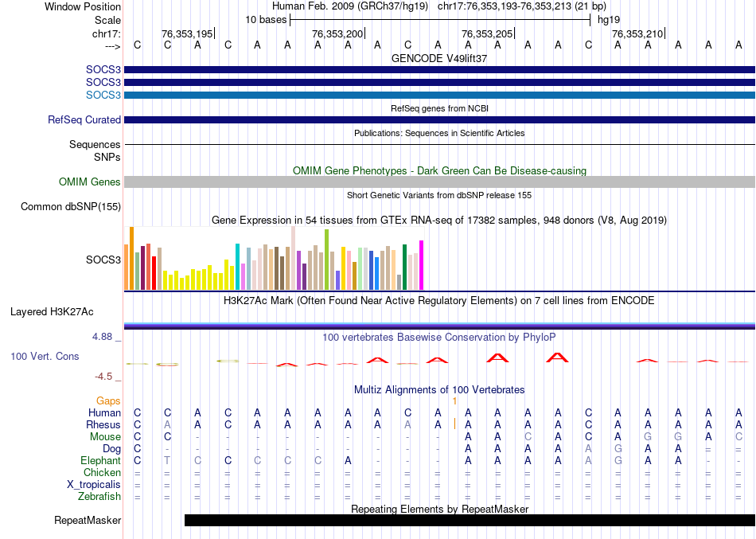Click the '10 bases' scale bar label
The image size is (756, 539).
[x=266, y=20]
